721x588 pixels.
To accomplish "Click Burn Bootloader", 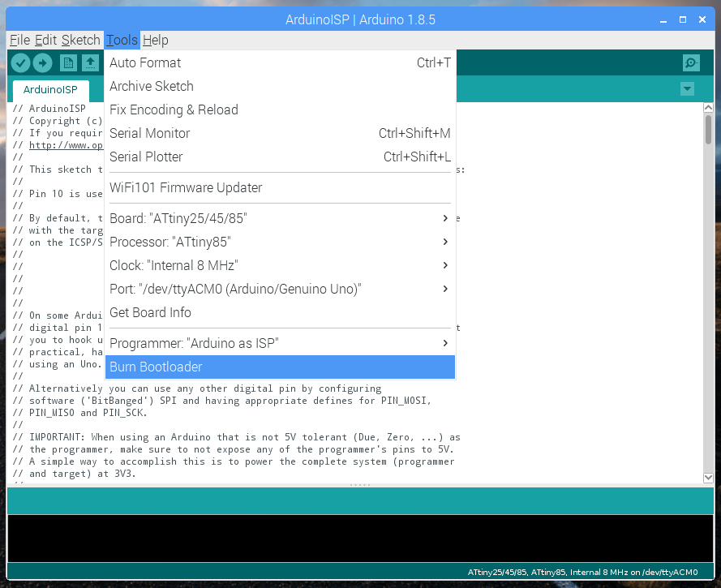I will (280, 367).
